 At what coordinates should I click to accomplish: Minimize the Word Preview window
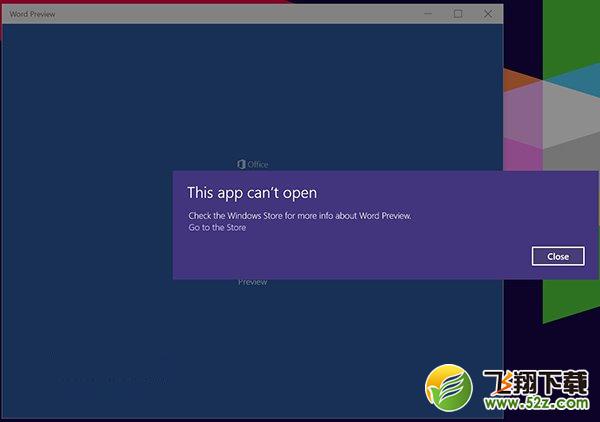point(428,14)
